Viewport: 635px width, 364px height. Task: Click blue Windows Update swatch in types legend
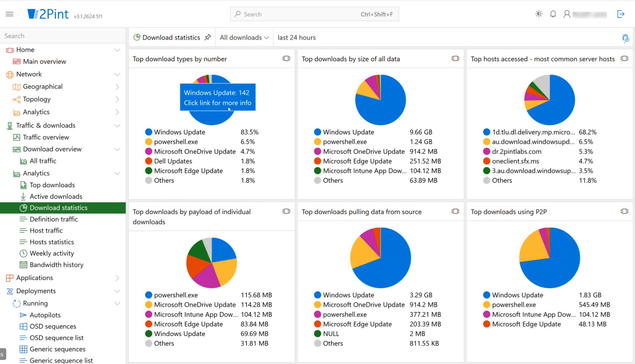149,132
